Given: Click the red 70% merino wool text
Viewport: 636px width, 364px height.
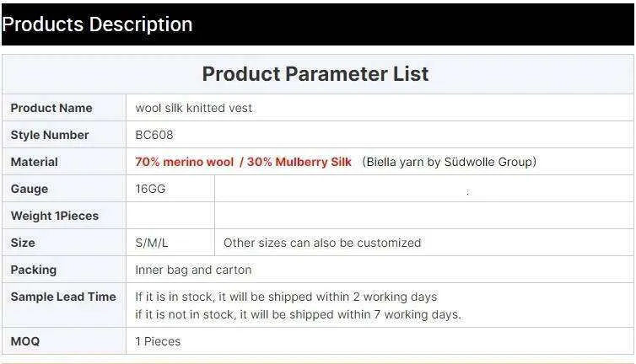Looking at the screenshot, I should click(185, 162).
